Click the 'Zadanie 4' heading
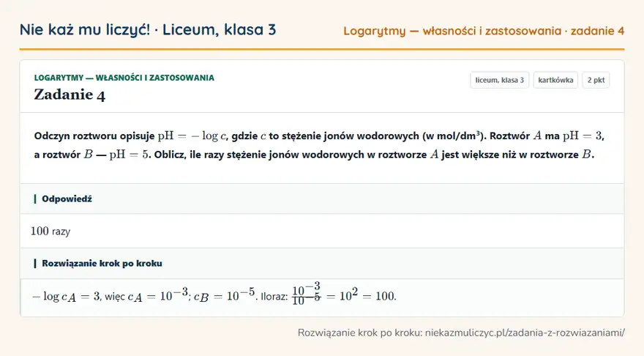Screen dimensions: 644x356 point(70,94)
